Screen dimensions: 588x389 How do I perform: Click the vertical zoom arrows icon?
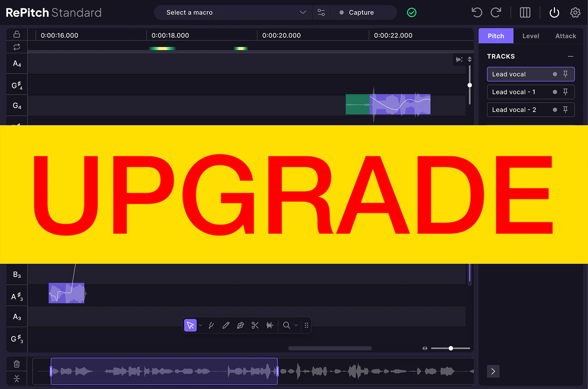click(470, 59)
